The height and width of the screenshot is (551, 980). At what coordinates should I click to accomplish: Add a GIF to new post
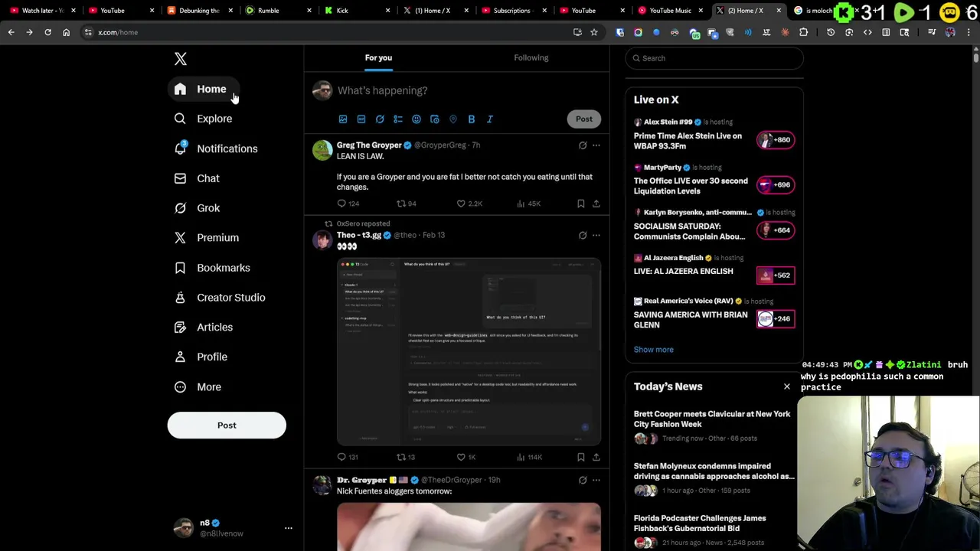point(361,119)
